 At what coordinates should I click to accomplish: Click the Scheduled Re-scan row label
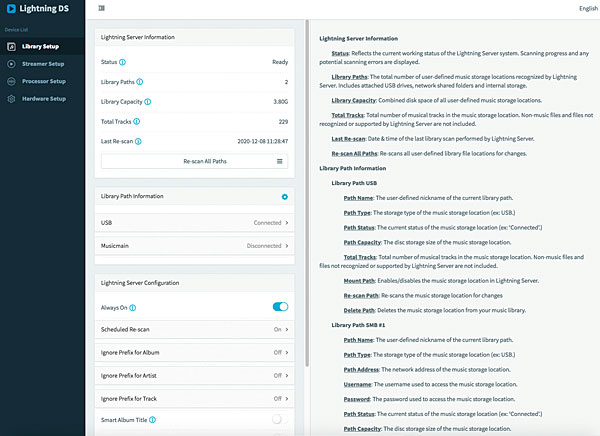(125, 330)
